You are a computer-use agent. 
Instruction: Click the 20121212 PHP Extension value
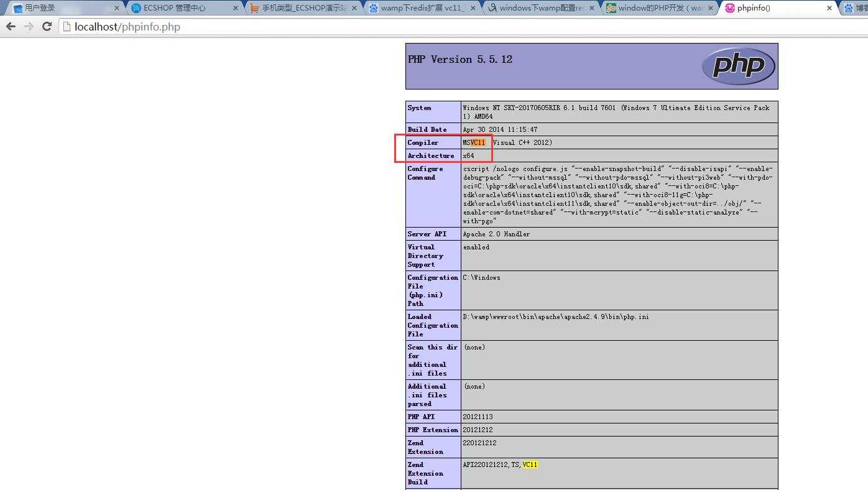478,430
